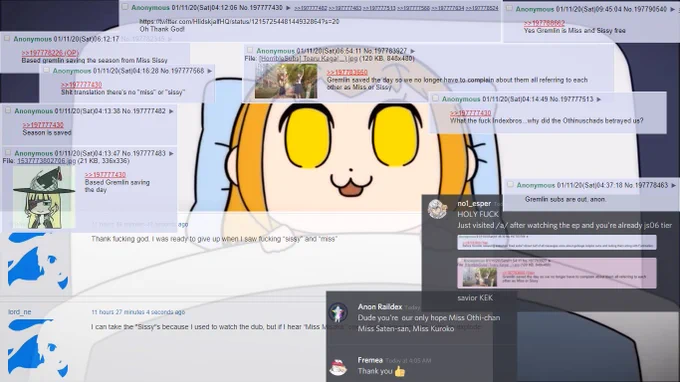Tick the checkbox of post No.197783927
This screenshot has width=680, height=382.
coord(250,50)
